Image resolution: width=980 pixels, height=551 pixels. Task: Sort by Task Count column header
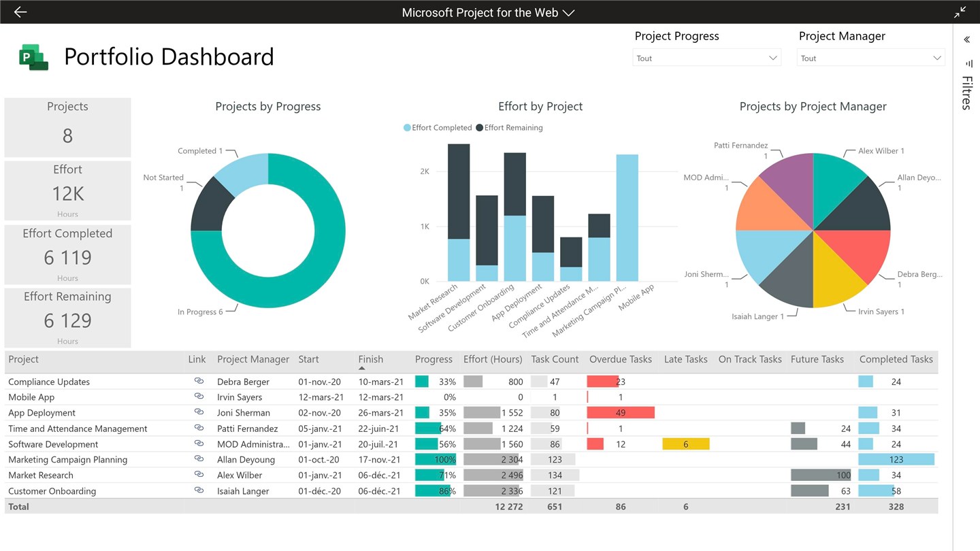tap(555, 359)
